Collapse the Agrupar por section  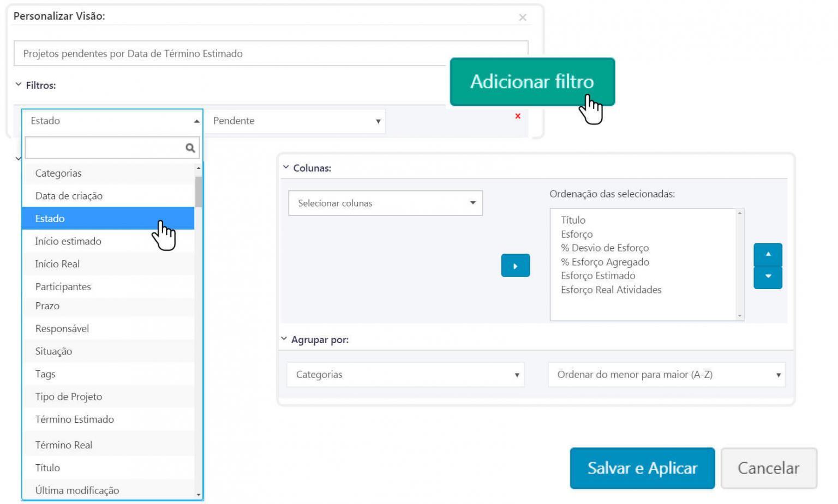[284, 339]
